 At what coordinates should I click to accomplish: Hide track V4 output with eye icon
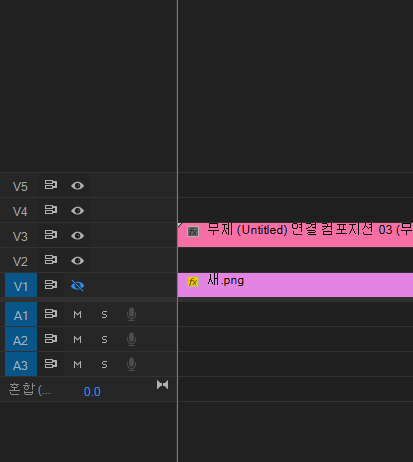(77, 211)
